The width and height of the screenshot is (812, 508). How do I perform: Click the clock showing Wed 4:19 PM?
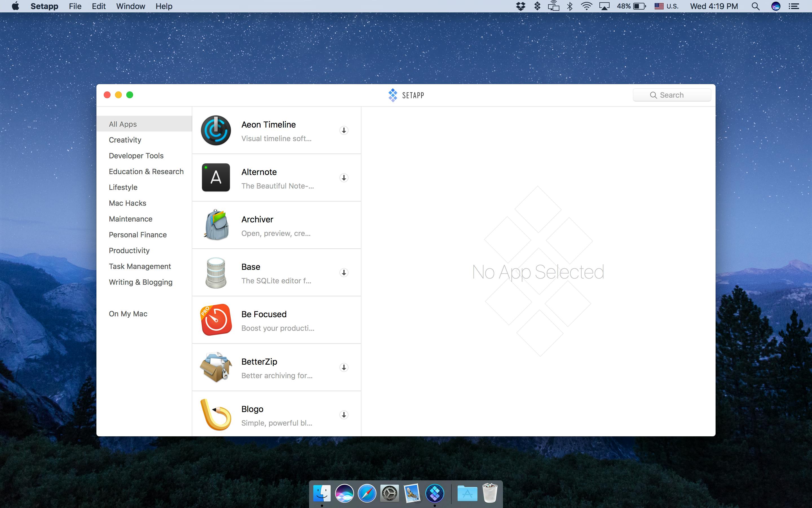714,6
